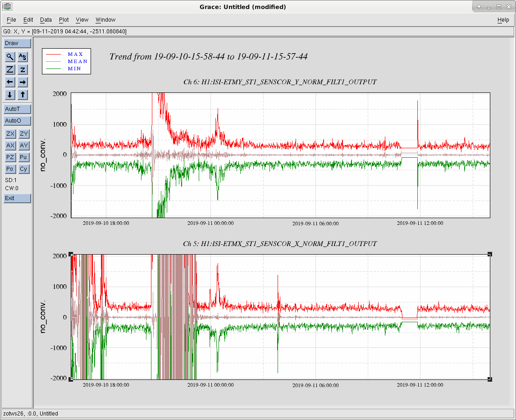Image resolution: width=516 pixels, height=420 pixels.
Task: Open the Plot menu
Action: 64,20
